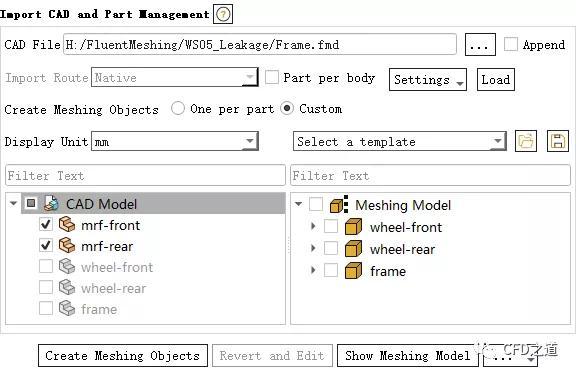This screenshot has height=375, width=576.
Task: Click the Load button
Action: (x=496, y=79)
